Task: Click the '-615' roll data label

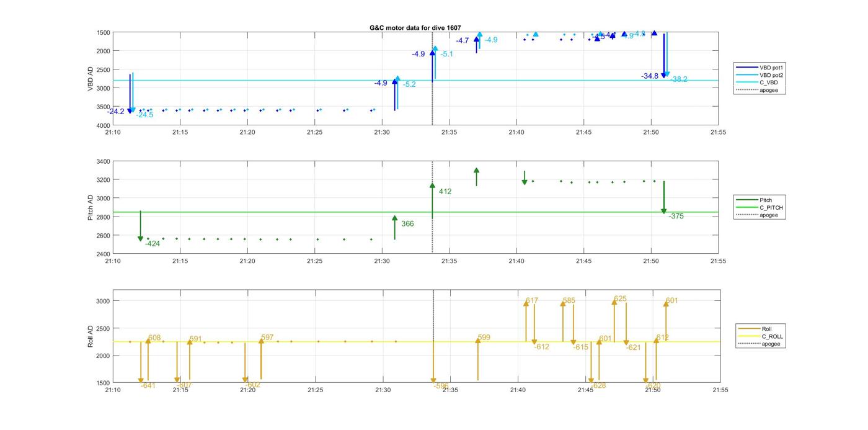Action: point(580,348)
